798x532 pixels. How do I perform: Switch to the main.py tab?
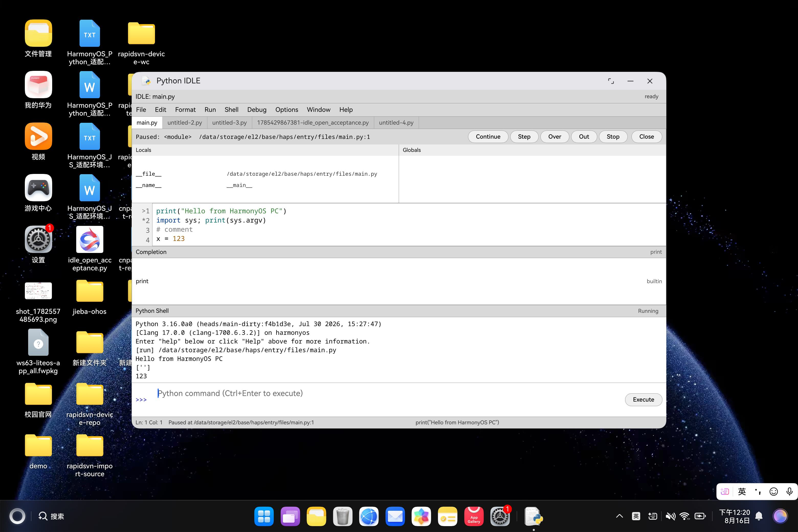(x=147, y=123)
